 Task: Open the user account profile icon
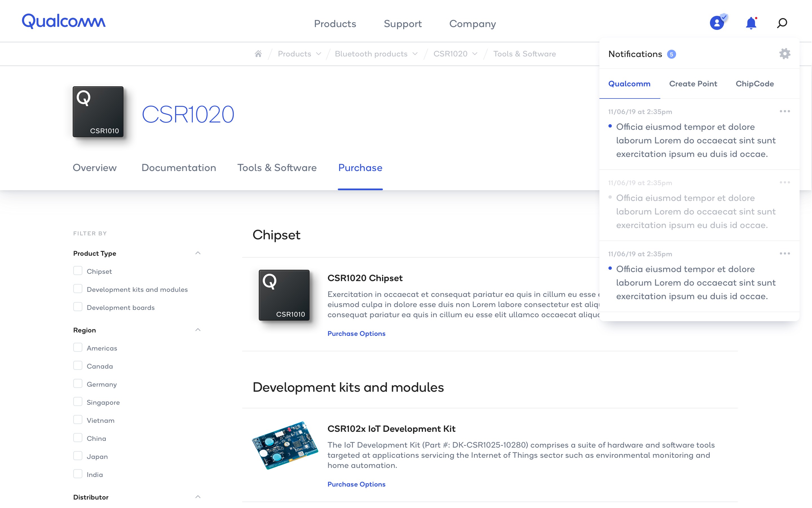[x=717, y=23]
